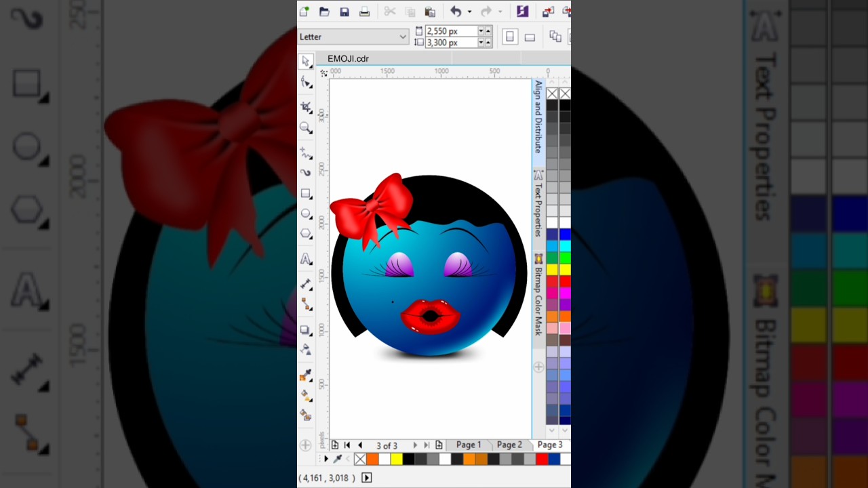Image resolution: width=868 pixels, height=488 pixels.
Task: Paste from the clipboard icon
Action: tap(429, 12)
